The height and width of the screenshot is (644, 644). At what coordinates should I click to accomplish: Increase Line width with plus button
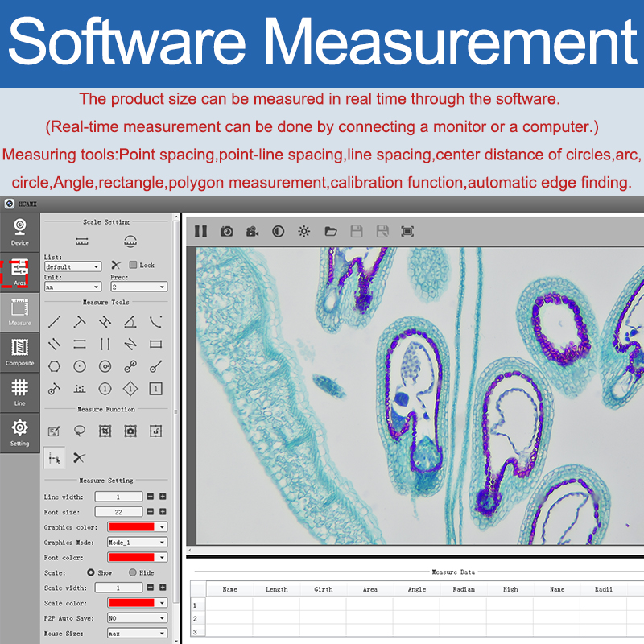(x=163, y=497)
